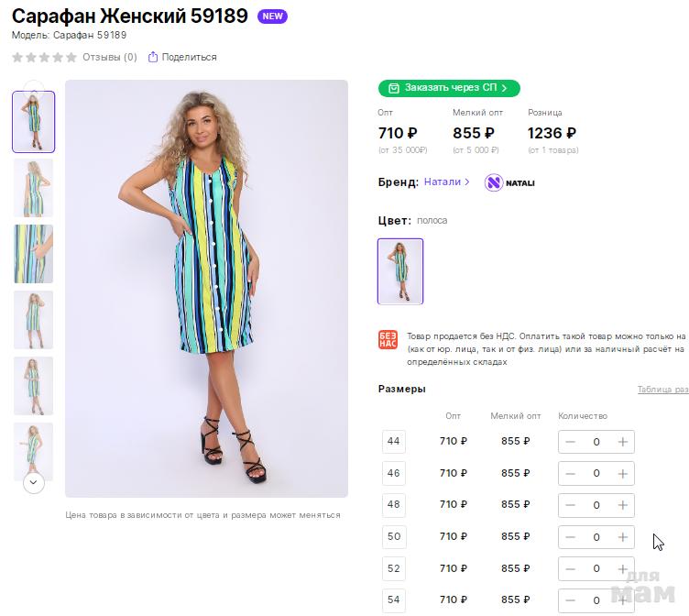Click the star rating icons
Viewport: 689px width, 616px height.
[44, 57]
